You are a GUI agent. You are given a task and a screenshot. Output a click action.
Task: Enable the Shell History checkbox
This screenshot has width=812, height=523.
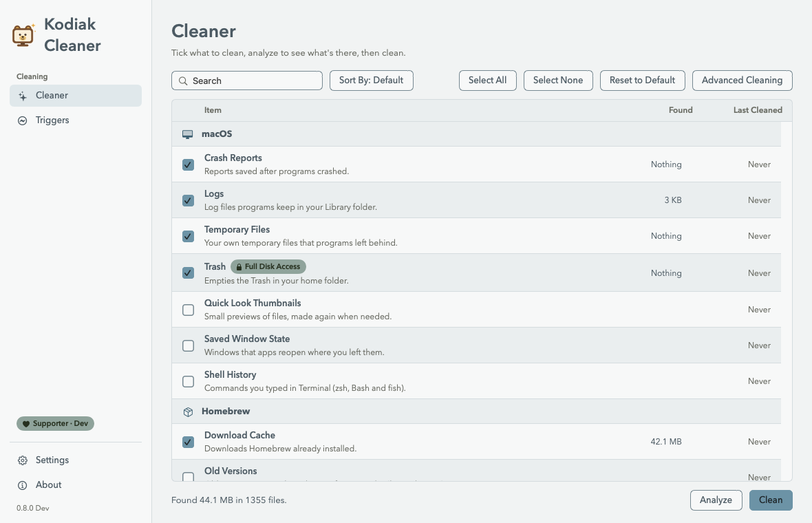point(188,381)
